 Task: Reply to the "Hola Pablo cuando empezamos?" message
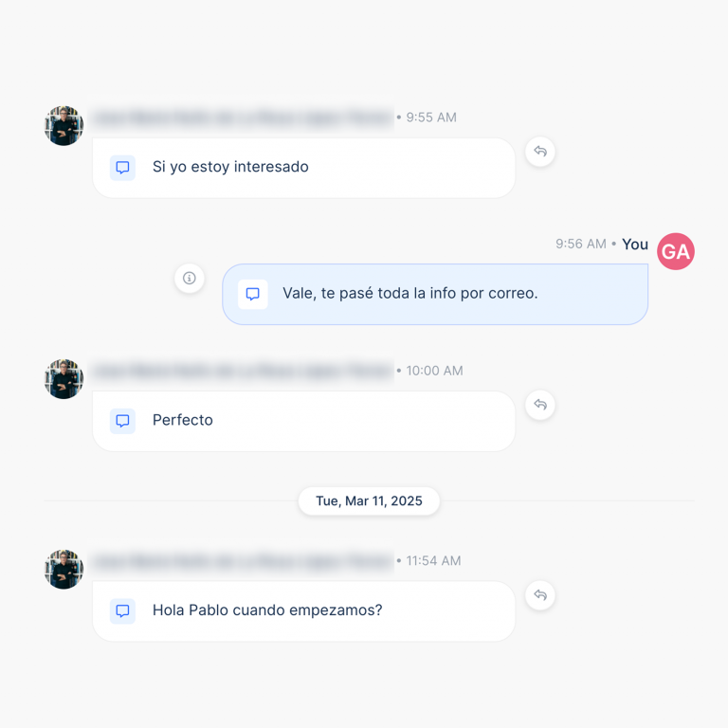coord(540,595)
